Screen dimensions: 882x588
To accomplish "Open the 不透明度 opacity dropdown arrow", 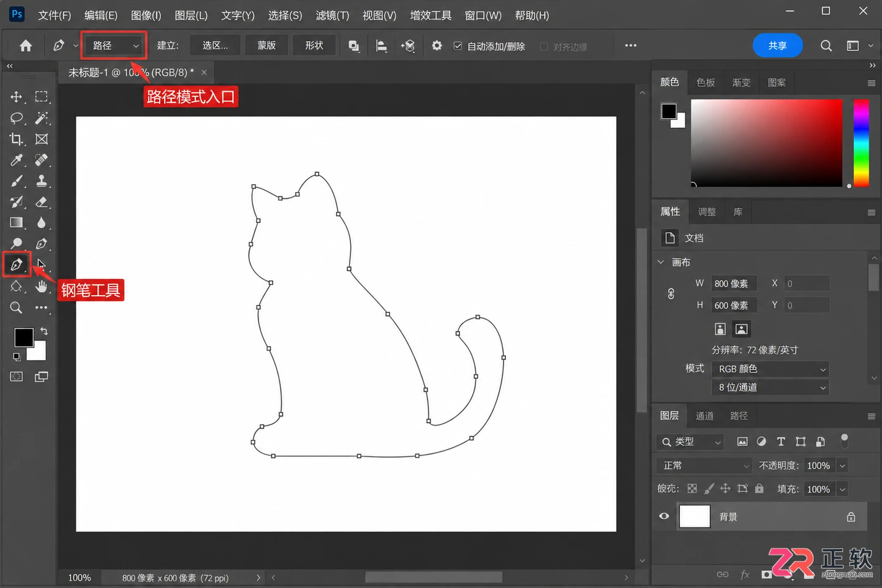I will pyautogui.click(x=842, y=466).
